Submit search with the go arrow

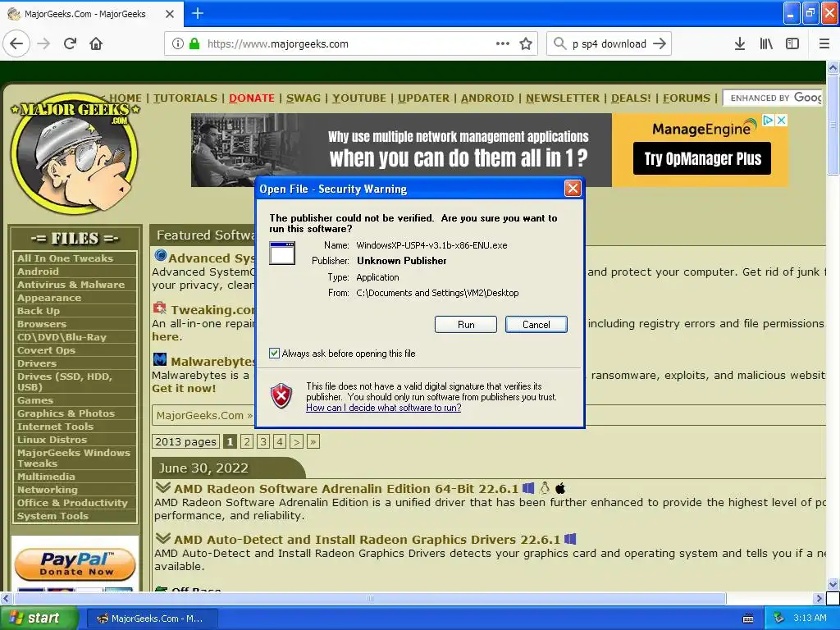660,44
